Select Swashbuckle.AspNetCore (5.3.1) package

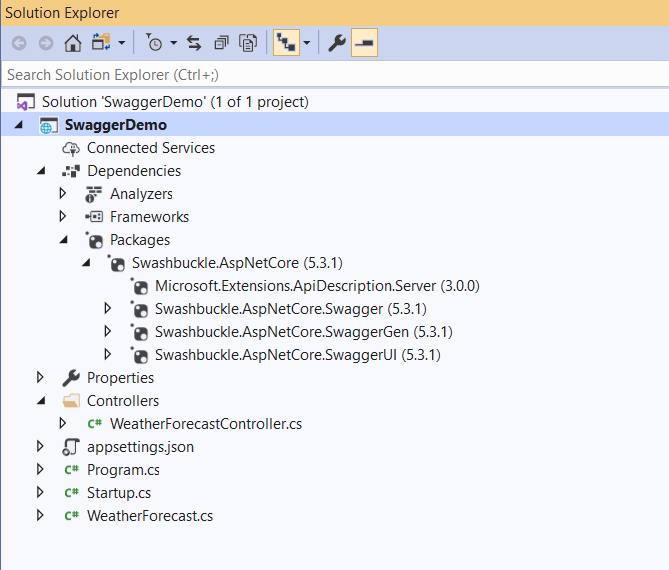click(237, 263)
